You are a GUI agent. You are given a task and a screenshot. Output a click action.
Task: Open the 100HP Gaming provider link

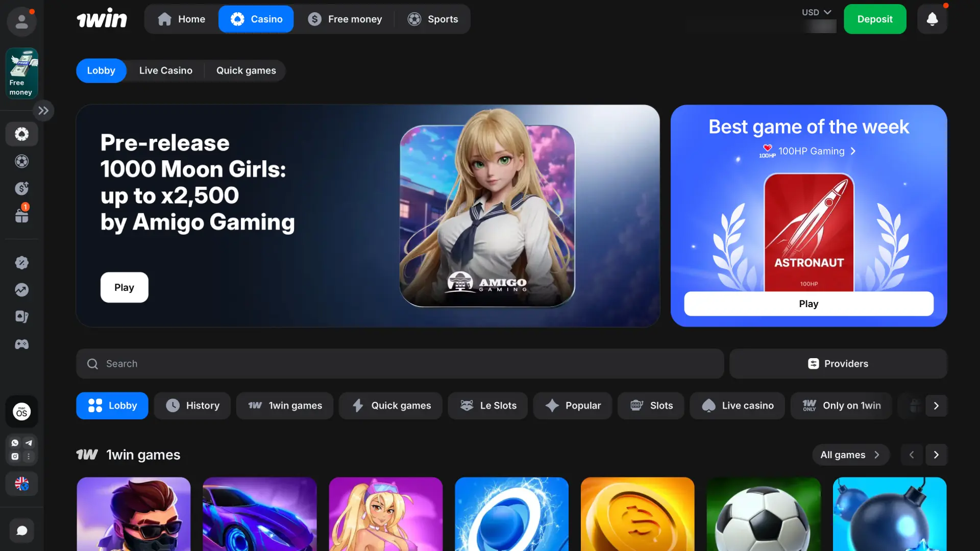[x=808, y=152]
